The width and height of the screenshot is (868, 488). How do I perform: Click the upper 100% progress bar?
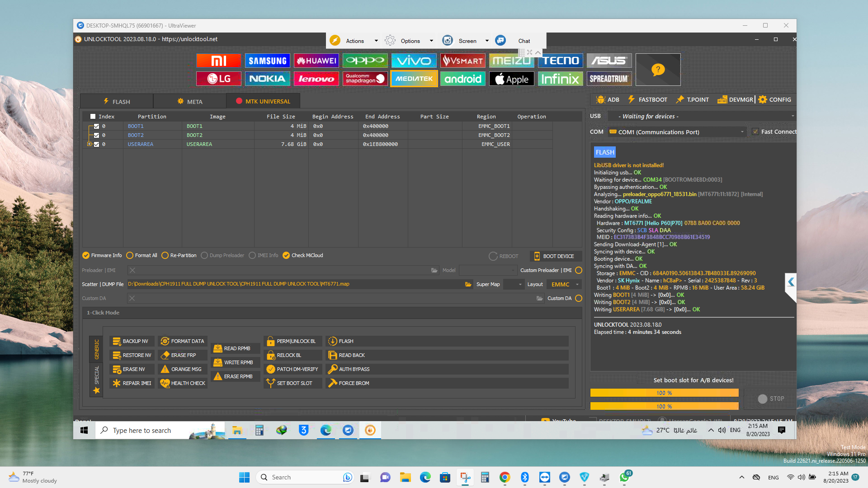point(664,393)
